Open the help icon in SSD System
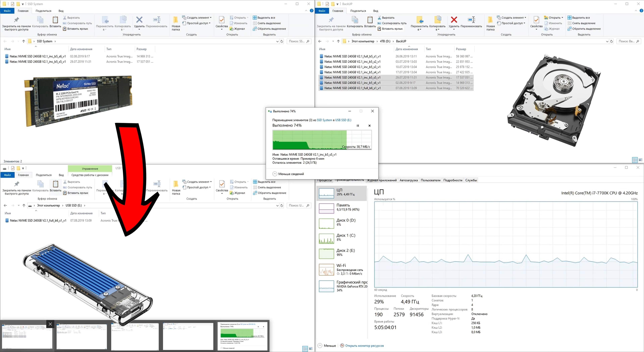The image size is (644, 352). (x=311, y=11)
